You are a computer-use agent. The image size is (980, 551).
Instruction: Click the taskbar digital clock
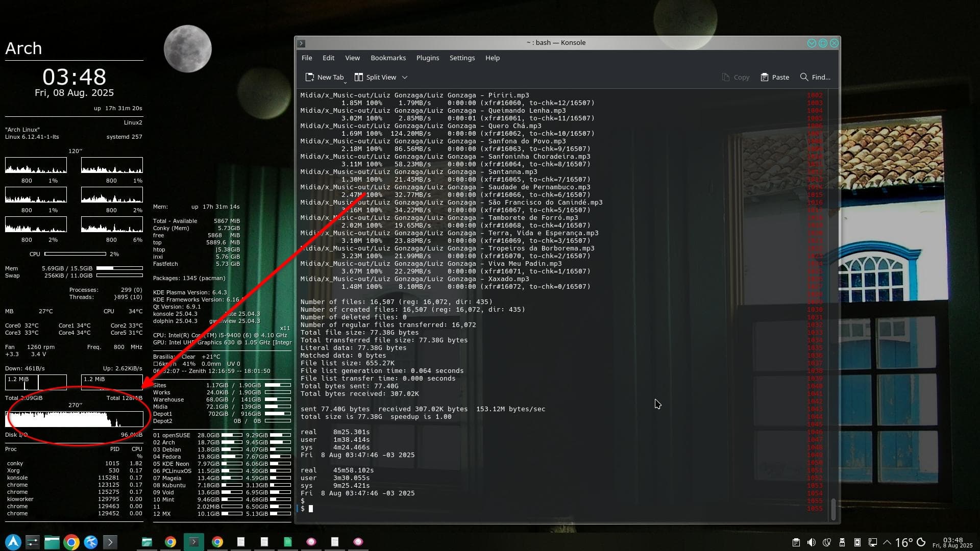pos(952,542)
